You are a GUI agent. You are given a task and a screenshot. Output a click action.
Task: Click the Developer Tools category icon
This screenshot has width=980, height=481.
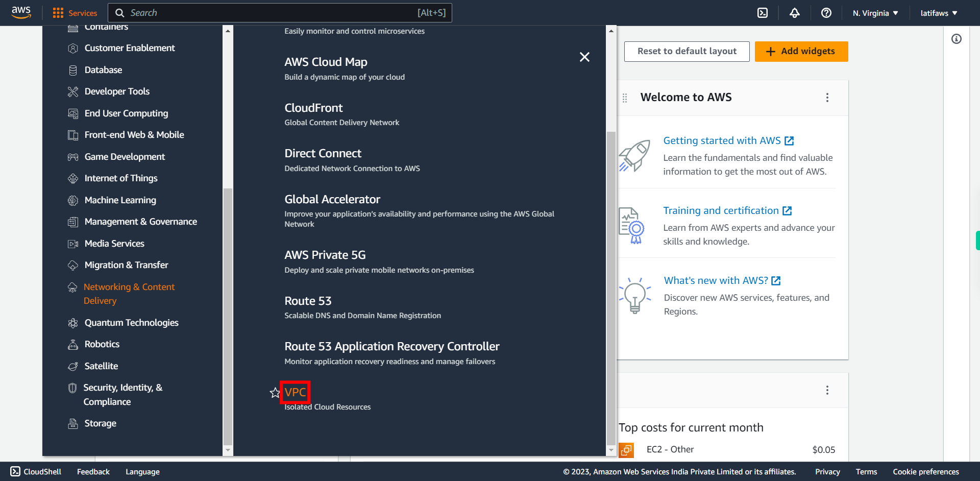tap(73, 91)
